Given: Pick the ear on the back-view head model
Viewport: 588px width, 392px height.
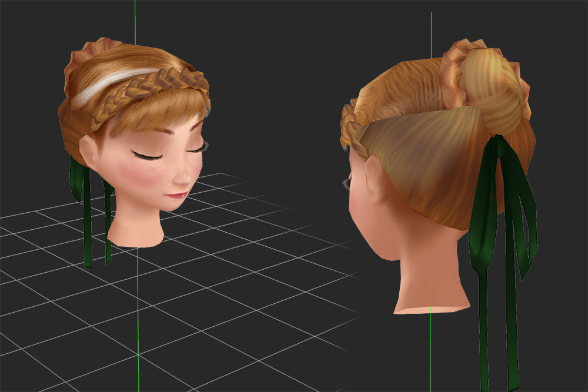Looking at the screenshot, I should coord(374,180).
